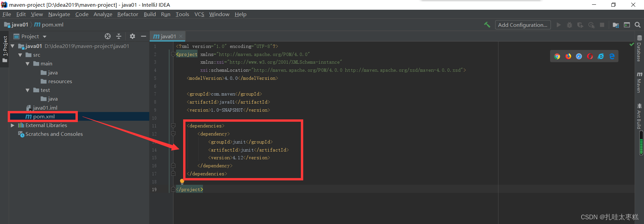
Task: Open preview in Firefox browser icon
Action: pos(568,56)
